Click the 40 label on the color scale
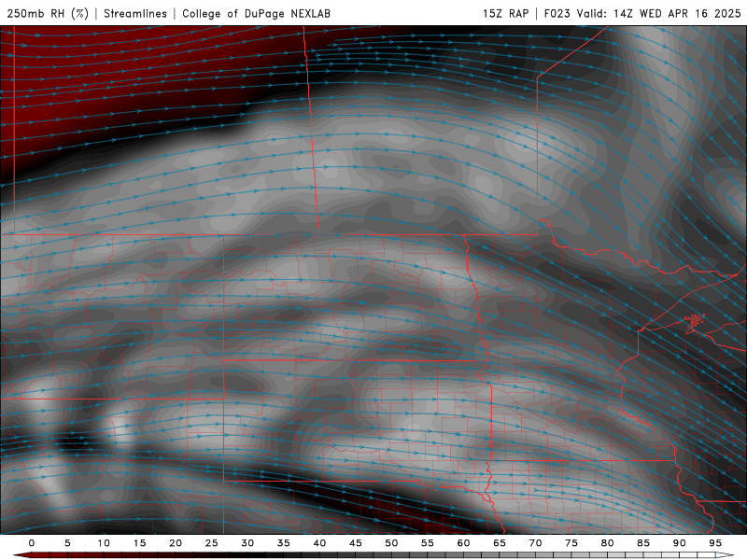Viewport: 747px width, 560px height. pos(319,543)
